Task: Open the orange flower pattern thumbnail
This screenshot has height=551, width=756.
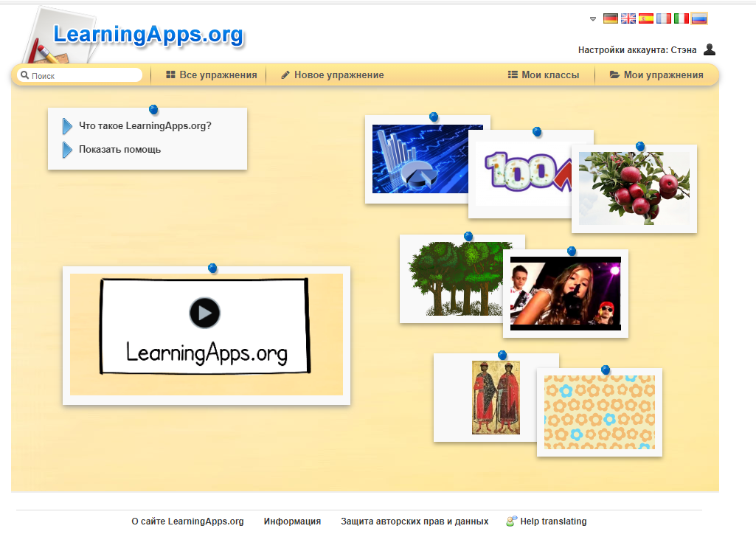Action: tap(600, 412)
